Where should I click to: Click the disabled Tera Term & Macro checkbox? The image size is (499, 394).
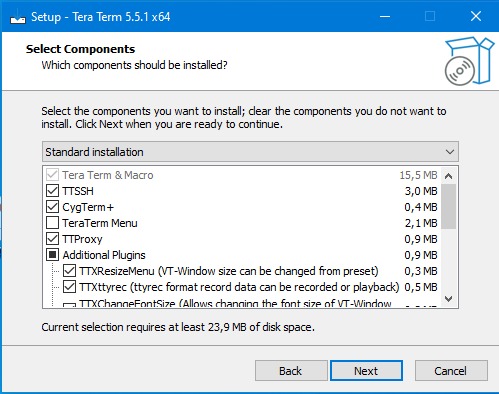pos(52,175)
